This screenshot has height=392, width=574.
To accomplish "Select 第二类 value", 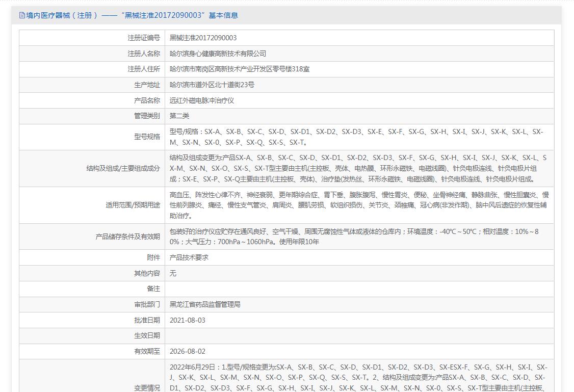I will point(179,116).
